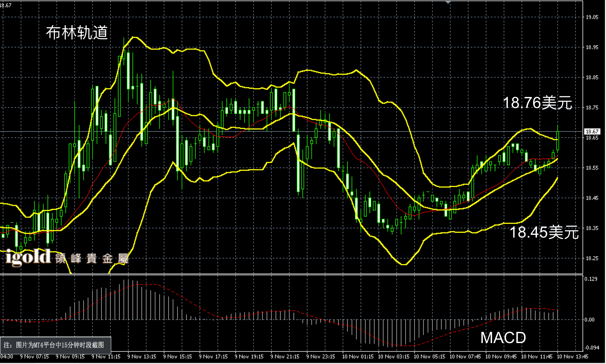Select the 18.45美元 support label
The image size is (606, 364).
pos(544,232)
